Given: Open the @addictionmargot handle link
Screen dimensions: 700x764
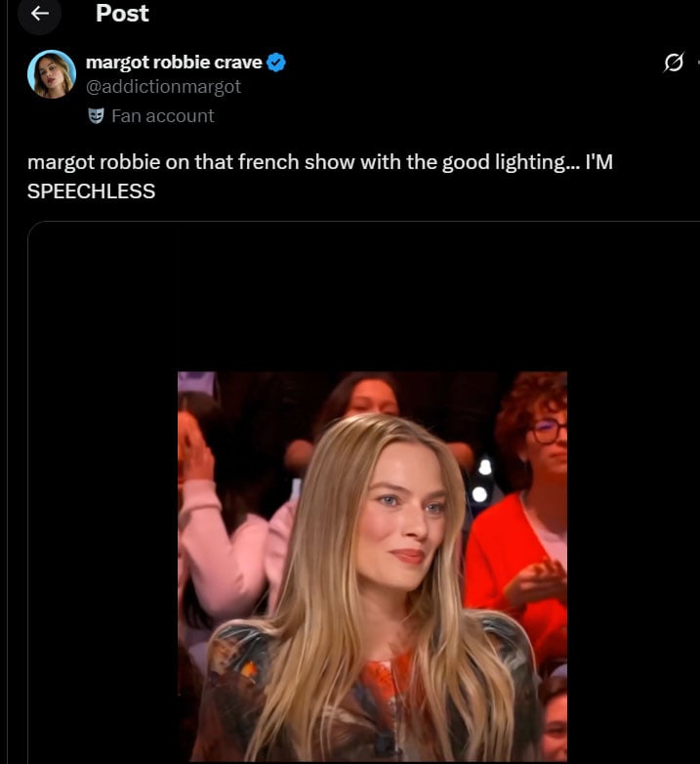Looking at the screenshot, I should click(x=163, y=87).
